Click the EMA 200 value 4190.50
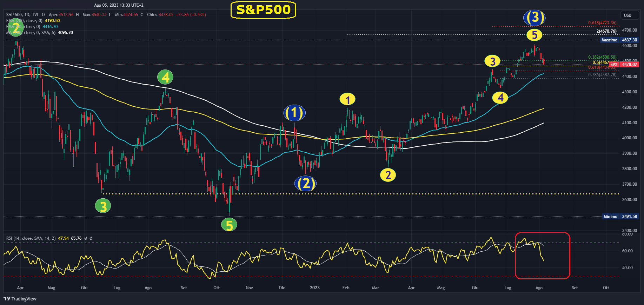This screenshot has height=305, width=644. coord(52,21)
